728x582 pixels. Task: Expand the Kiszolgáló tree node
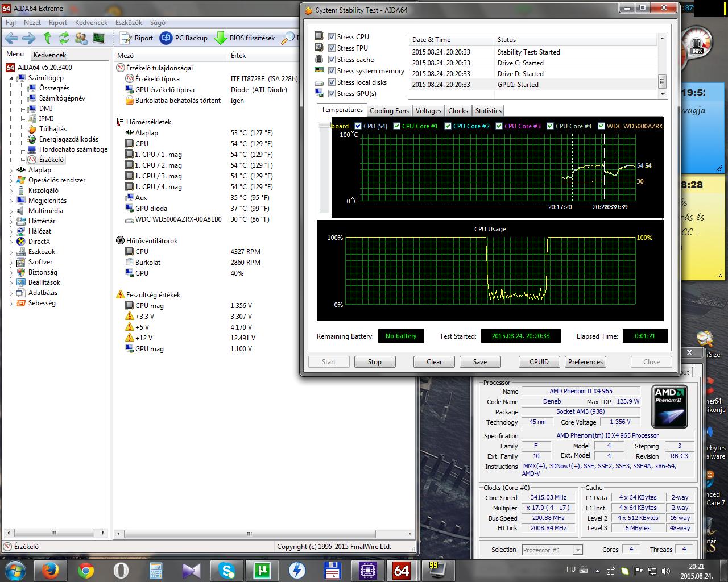[11, 190]
